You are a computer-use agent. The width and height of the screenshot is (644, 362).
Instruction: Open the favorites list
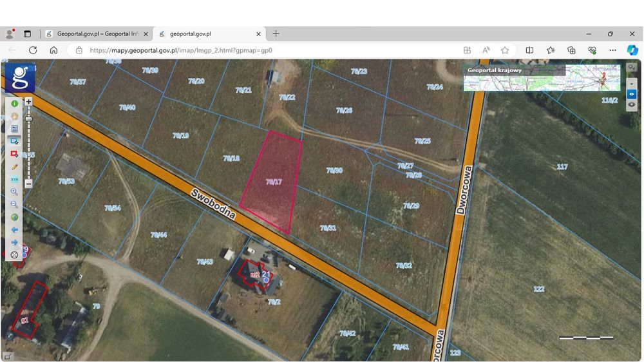coord(551,50)
